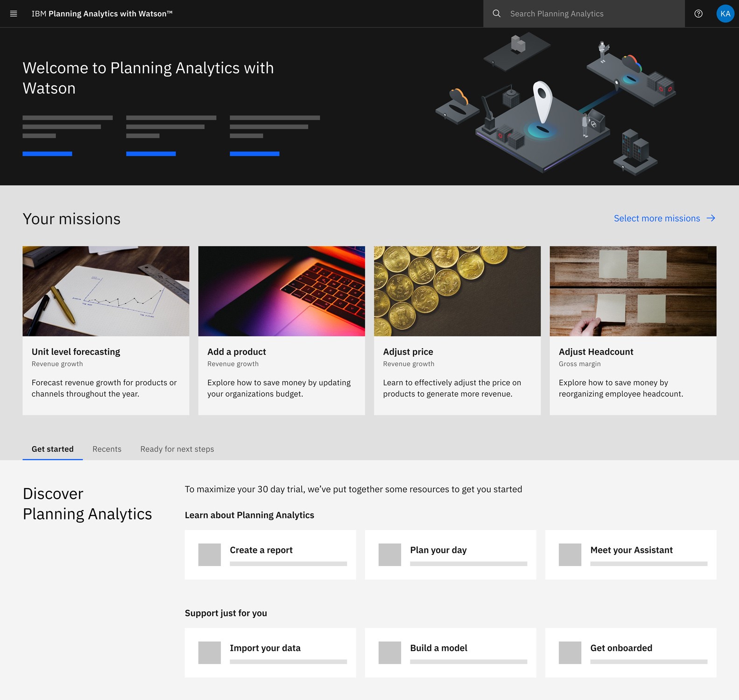Image resolution: width=739 pixels, height=700 pixels.
Task: Click the arrow next to Select more missions
Action: click(711, 218)
